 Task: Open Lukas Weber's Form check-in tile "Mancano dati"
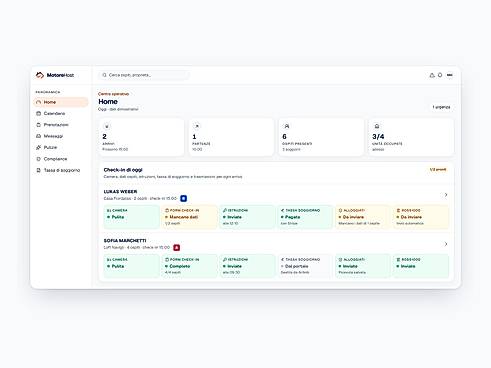189,217
